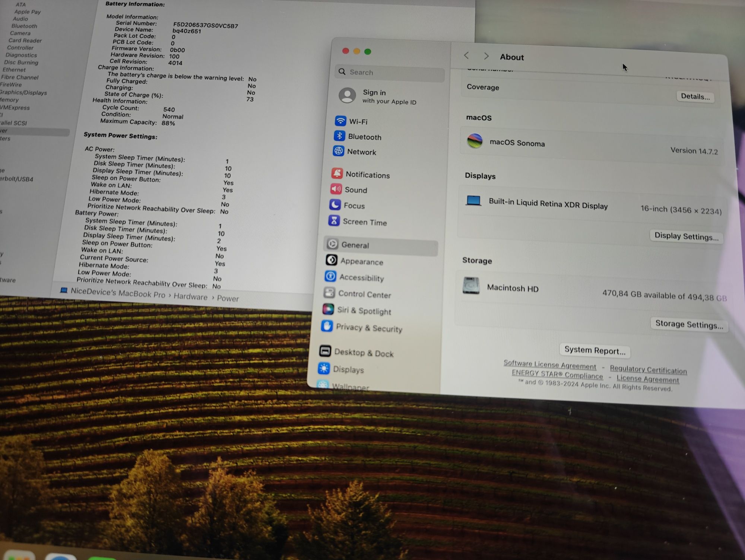
Task: Open the License Agreement link
Action: coord(648,379)
